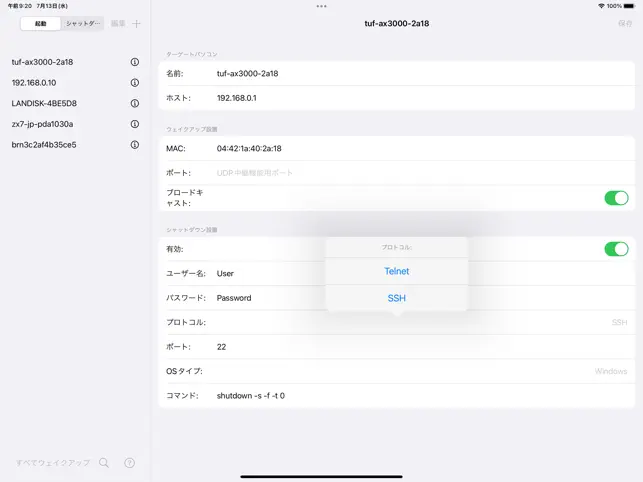
Task: Select 192.168.0.10 in device list
Action: pyautogui.click(x=34, y=82)
